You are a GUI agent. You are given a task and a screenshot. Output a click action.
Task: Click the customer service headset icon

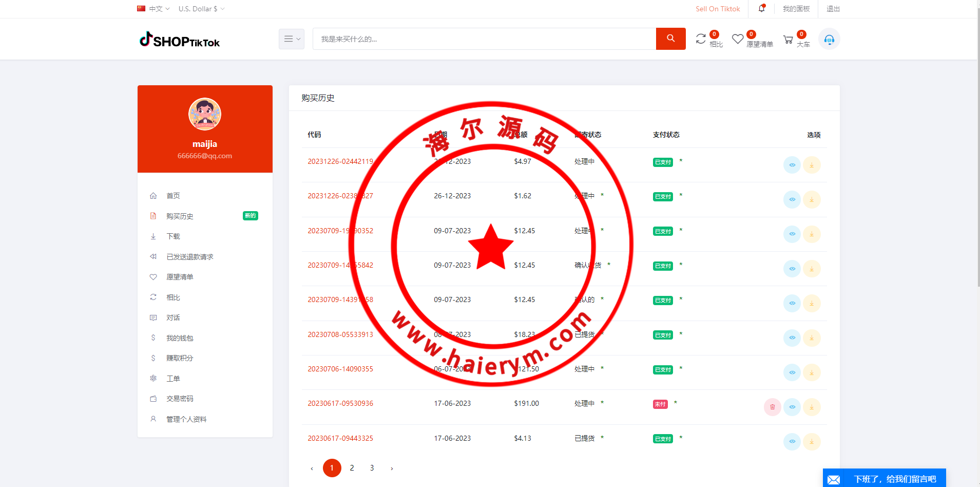(x=829, y=39)
